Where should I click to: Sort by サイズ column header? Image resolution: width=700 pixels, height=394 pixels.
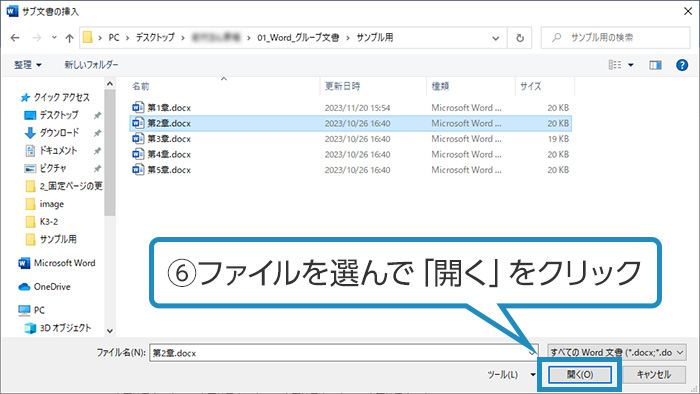530,86
